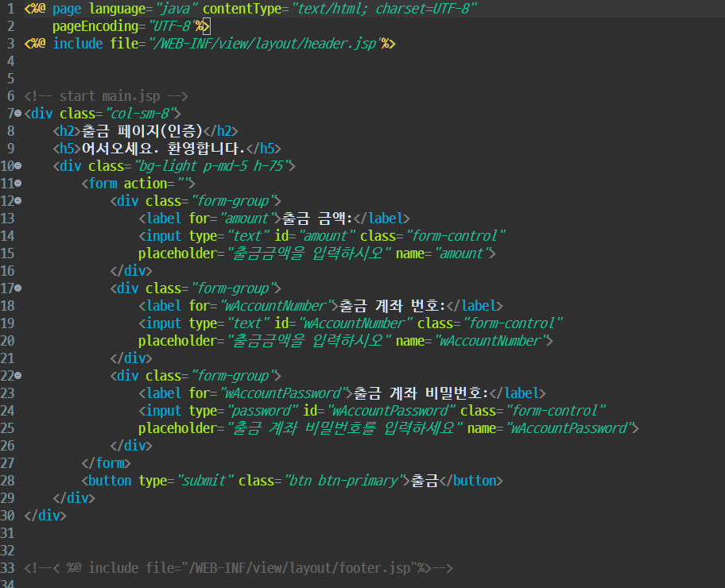Collapse the fold marker at line 17

(18, 288)
